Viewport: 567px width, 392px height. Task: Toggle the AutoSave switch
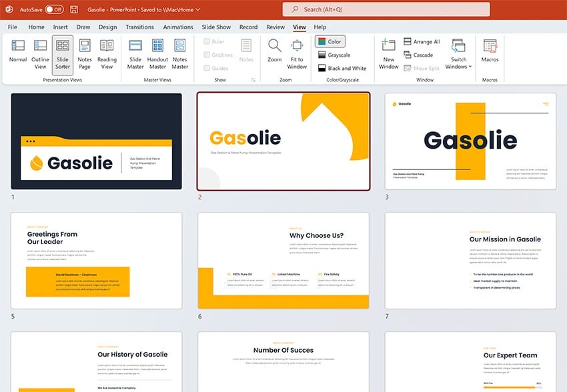click(54, 10)
